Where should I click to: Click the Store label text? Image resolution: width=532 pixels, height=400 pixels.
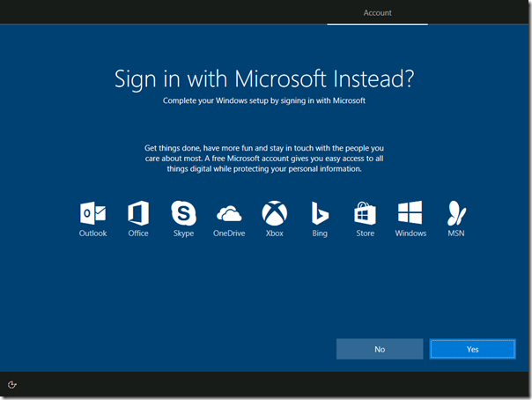pyautogui.click(x=365, y=233)
